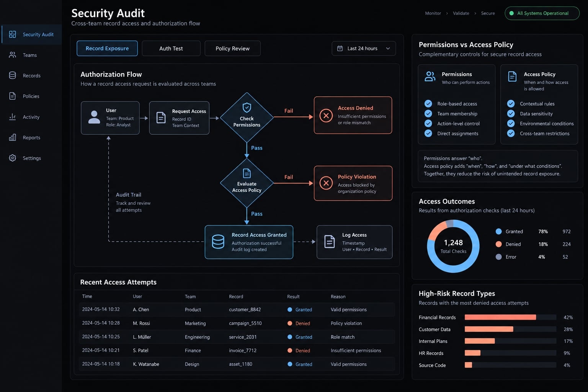588x392 pixels.
Task: Open the Settings gear icon
Action: coord(13,158)
